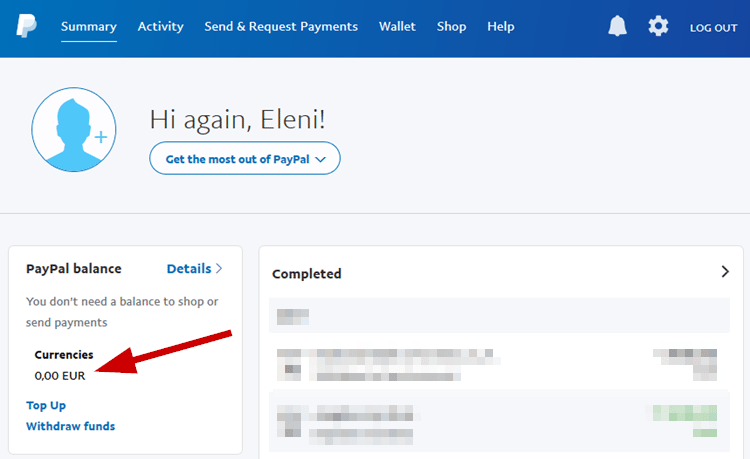Open the Help menu
750x459 pixels.
coord(501,27)
